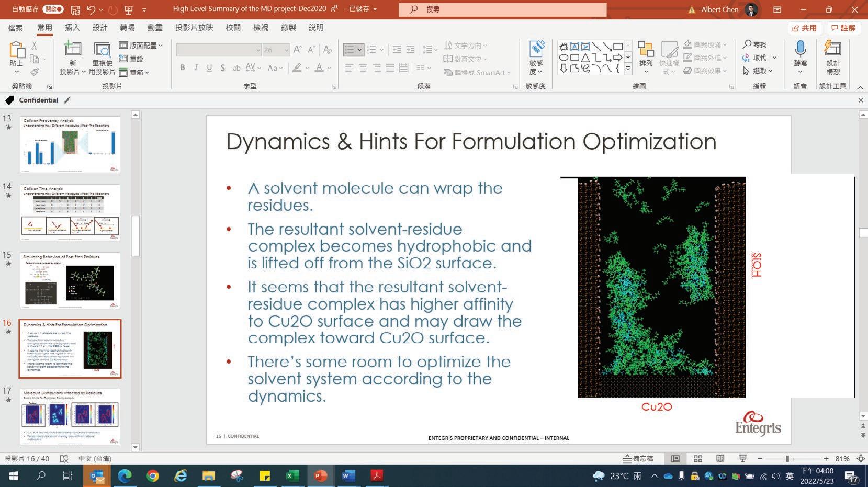This screenshot has height=487, width=868.
Task: Align text left icon
Action: (x=350, y=67)
